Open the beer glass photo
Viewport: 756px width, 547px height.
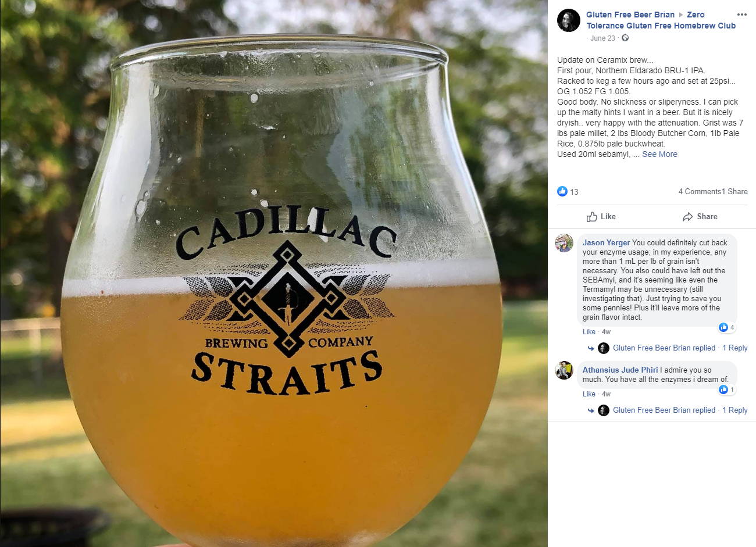tap(274, 273)
